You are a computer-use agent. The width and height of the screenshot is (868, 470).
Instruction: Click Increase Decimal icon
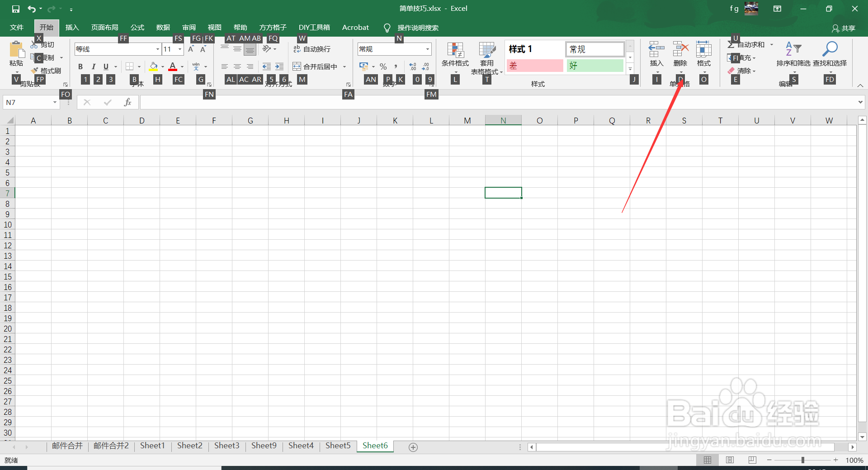[412, 66]
